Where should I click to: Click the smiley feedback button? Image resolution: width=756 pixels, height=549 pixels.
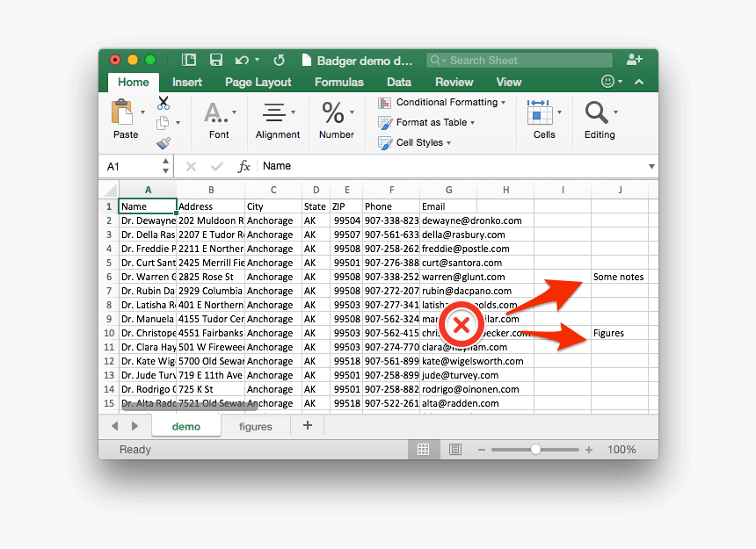(606, 81)
